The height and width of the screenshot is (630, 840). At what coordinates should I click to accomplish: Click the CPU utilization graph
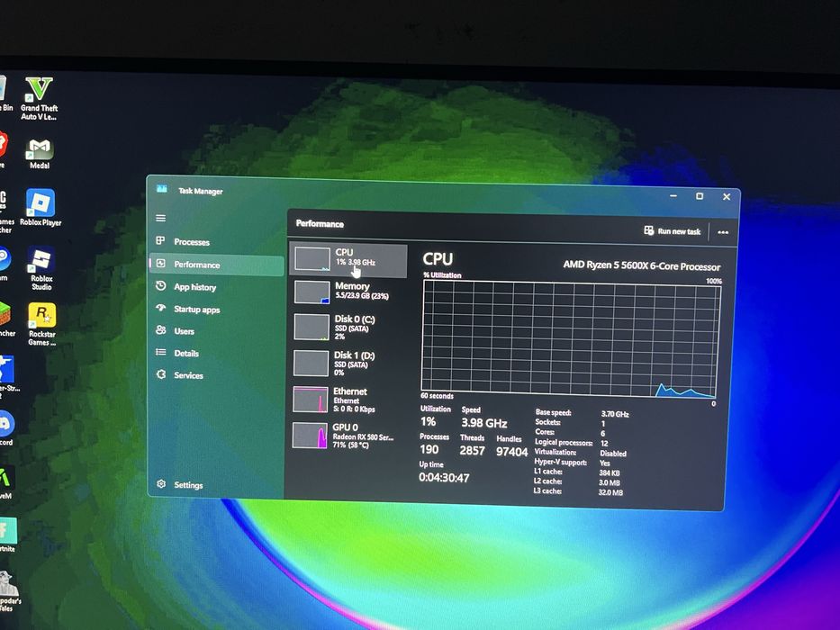pyautogui.click(x=571, y=338)
